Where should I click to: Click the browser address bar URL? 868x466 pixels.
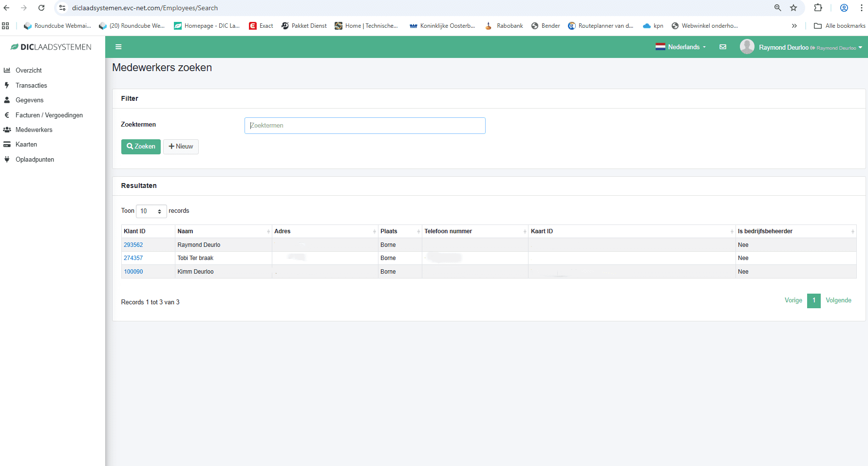pos(145,8)
